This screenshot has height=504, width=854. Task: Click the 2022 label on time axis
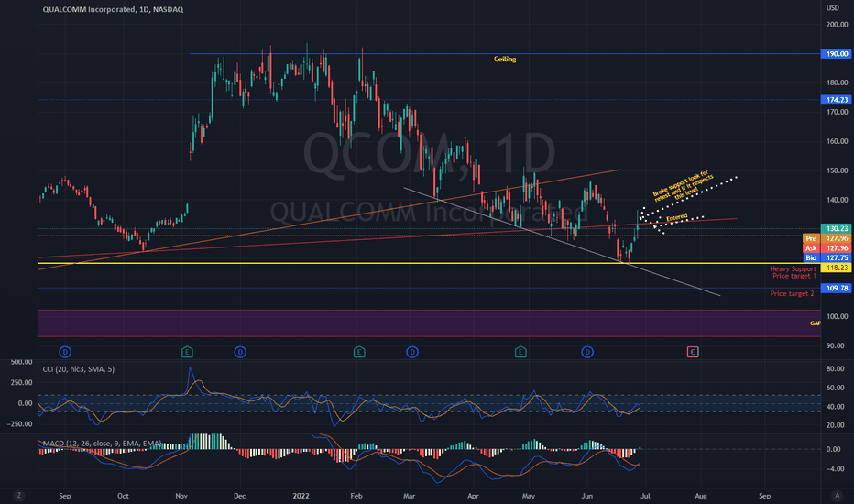(x=301, y=496)
